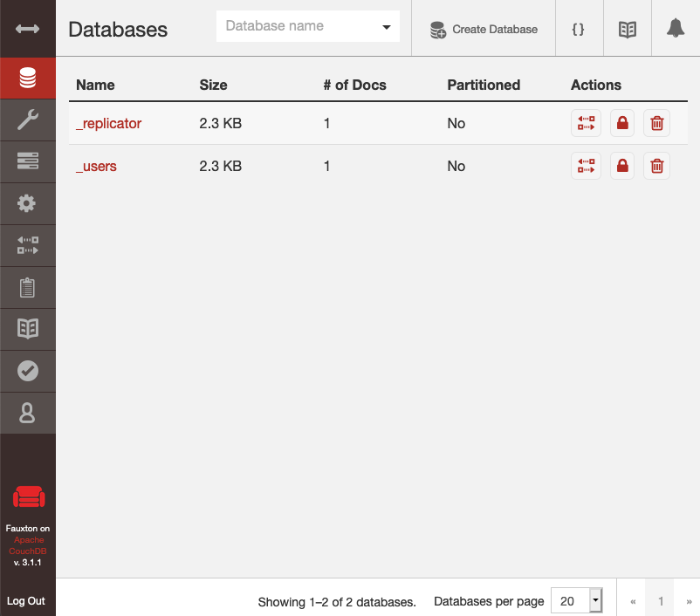The height and width of the screenshot is (616, 700).
Task: Open permissions lock for _users database
Action: [621, 166]
